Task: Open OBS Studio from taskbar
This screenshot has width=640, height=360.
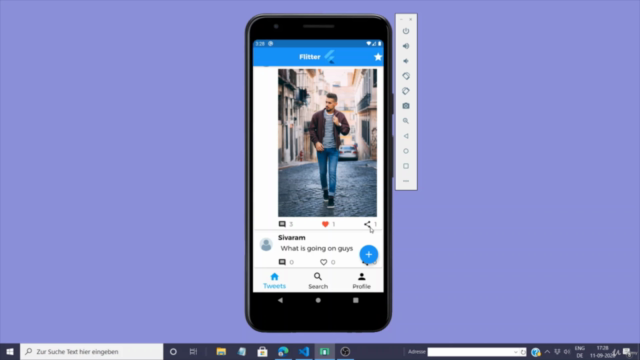Action: click(345, 351)
